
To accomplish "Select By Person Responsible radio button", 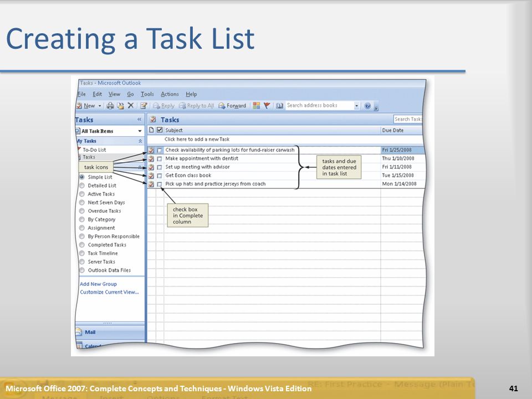I will coord(82,237).
